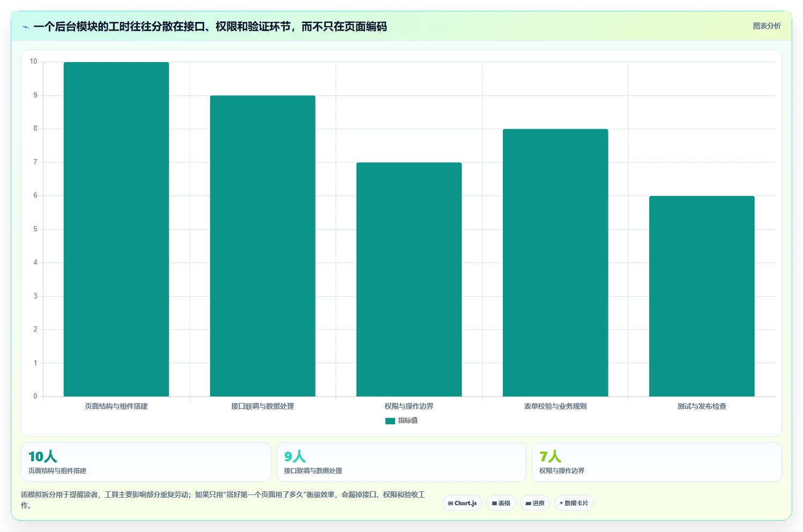Select x-axis label 测试与发布检查
Viewport: 803px width, 532px height.
point(702,406)
